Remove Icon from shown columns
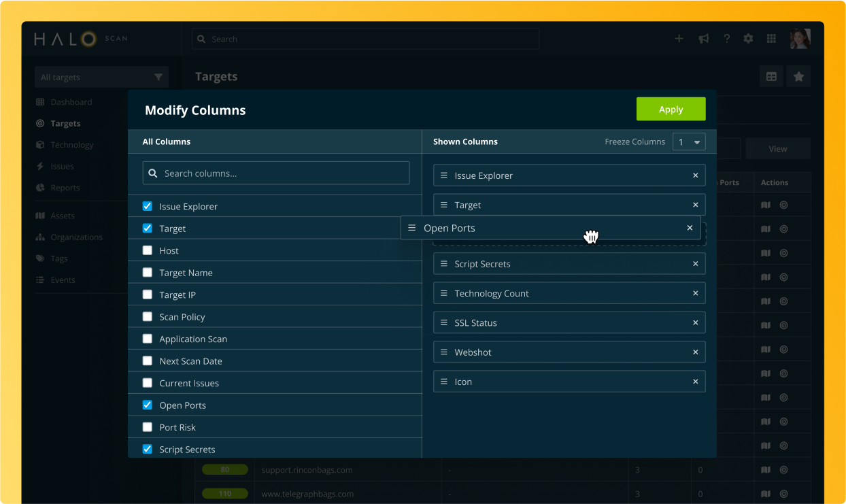 [695, 382]
